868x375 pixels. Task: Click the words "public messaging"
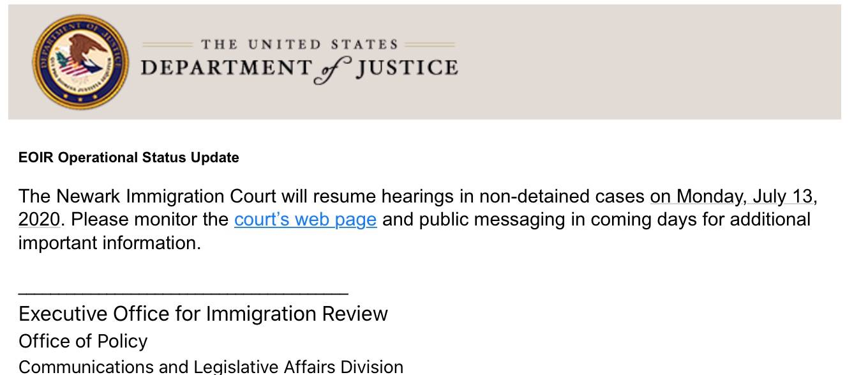(x=501, y=220)
